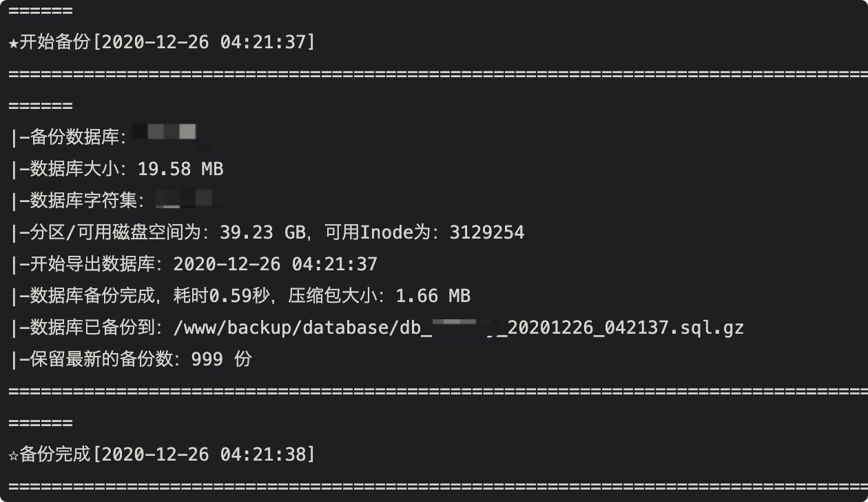Click the compressed package size 1.66 MB
This screenshot has height=502, width=868.
433,296
